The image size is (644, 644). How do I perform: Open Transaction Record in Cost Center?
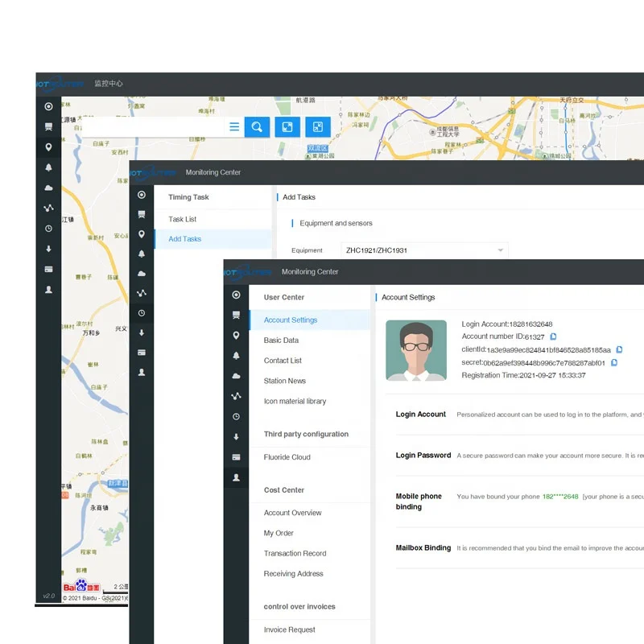[x=295, y=553]
